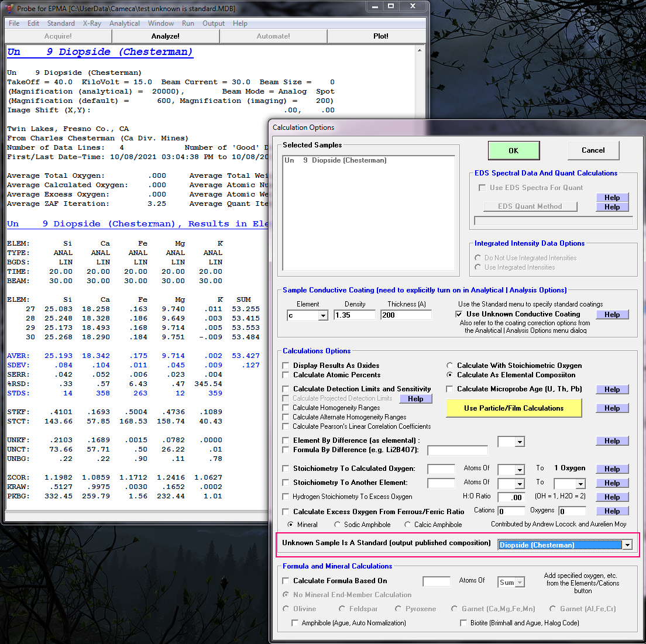
Task: Click the yellow Use Particle/Film Calculations button
Action: [x=514, y=408]
